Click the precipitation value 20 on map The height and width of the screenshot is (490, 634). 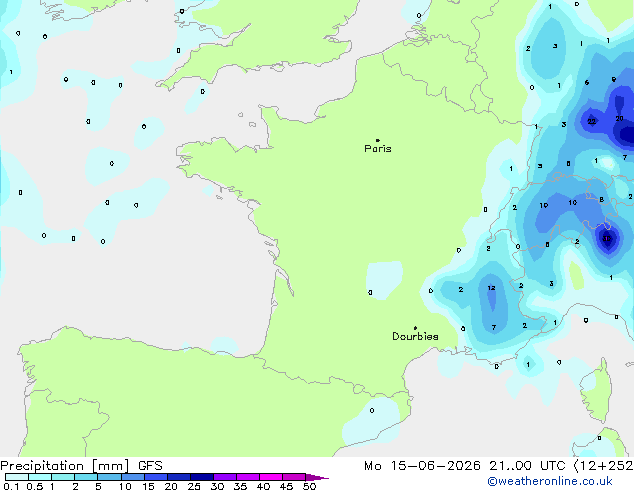coord(619,118)
